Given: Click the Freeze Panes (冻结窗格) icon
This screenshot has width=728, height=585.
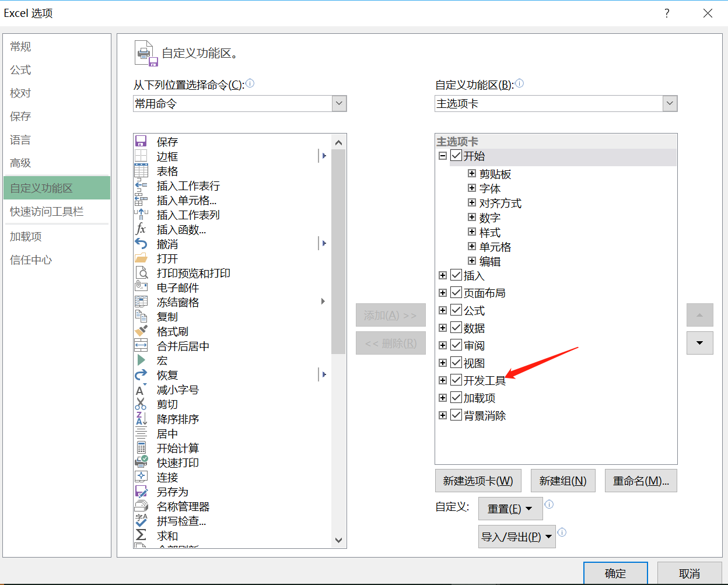Looking at the screenshot, I should click(141, 302).
